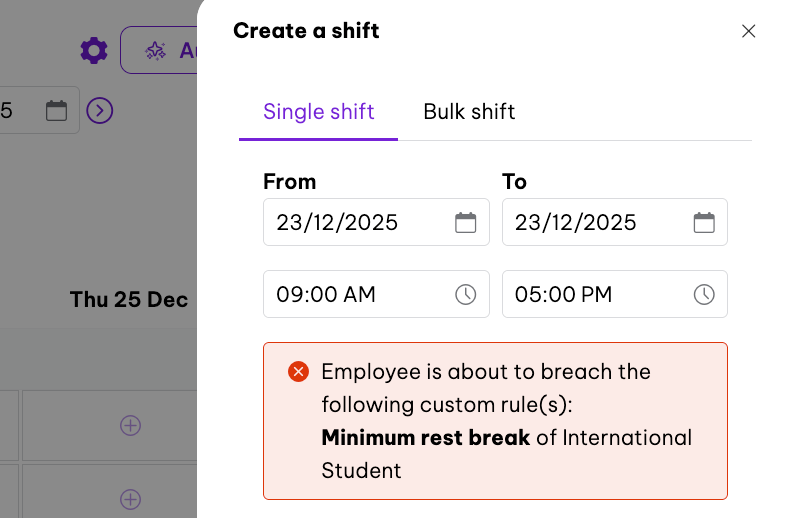Go to next week using circled arrow

click(100, 110)
